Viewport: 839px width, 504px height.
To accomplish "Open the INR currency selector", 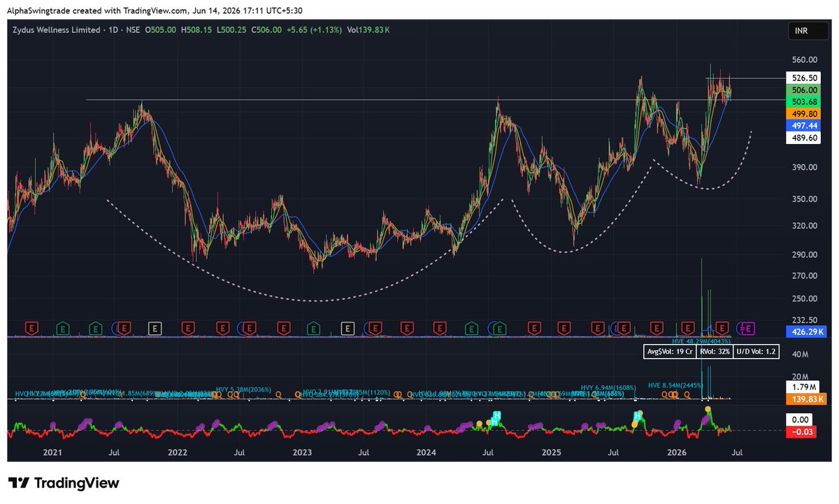I will 808,31.
